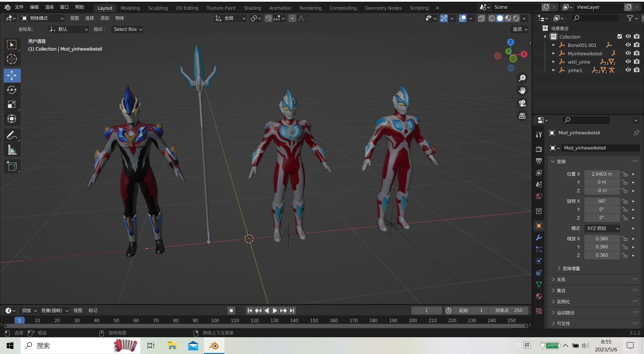The width and height of the screenshot is (644, 354).
Task: Hide the Bone001.001 object in outliner
Action: pos(628,45)
